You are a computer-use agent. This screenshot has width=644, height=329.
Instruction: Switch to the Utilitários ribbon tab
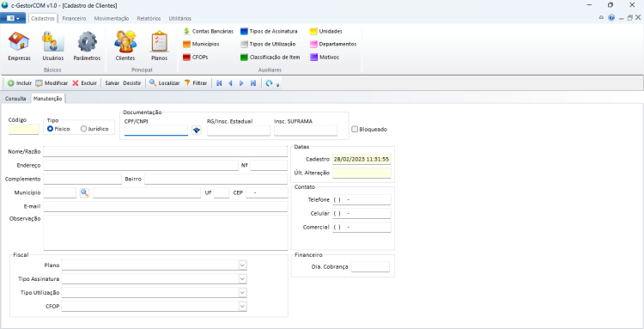[x=180, y=19]
